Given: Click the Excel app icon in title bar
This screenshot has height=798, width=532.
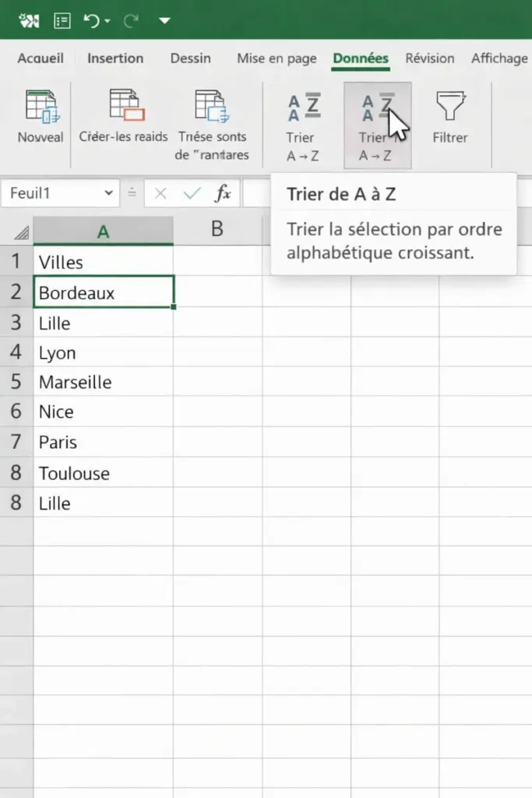Looking at the screenshot, I should tap(29, 21).
